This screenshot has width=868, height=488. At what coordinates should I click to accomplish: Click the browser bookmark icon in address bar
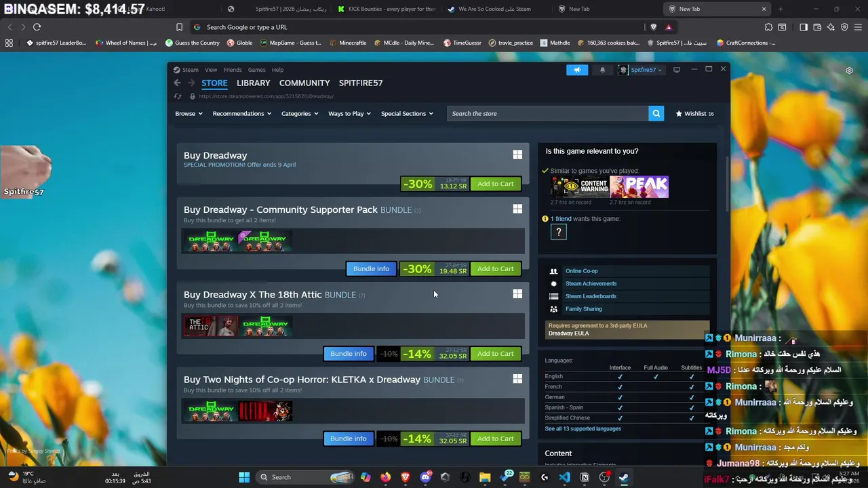179,27
